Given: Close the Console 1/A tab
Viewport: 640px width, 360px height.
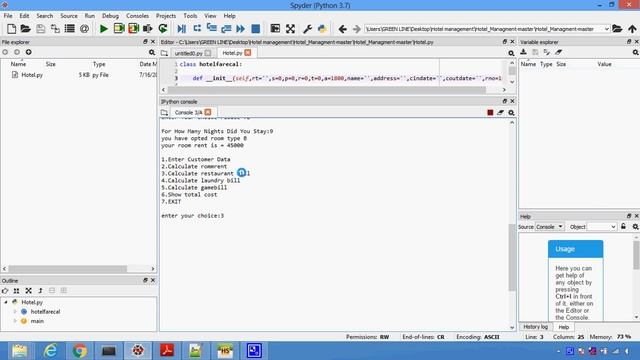Looking at the screenshot, I should [x=208, y=112].
